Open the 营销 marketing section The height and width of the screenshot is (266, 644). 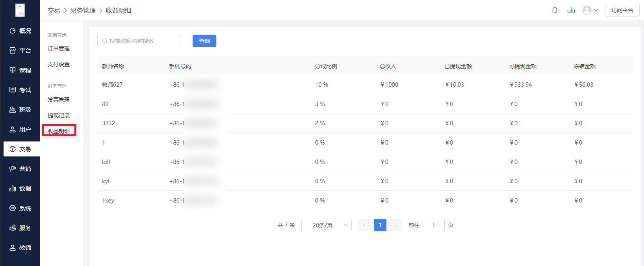click(x=20, y=169)
